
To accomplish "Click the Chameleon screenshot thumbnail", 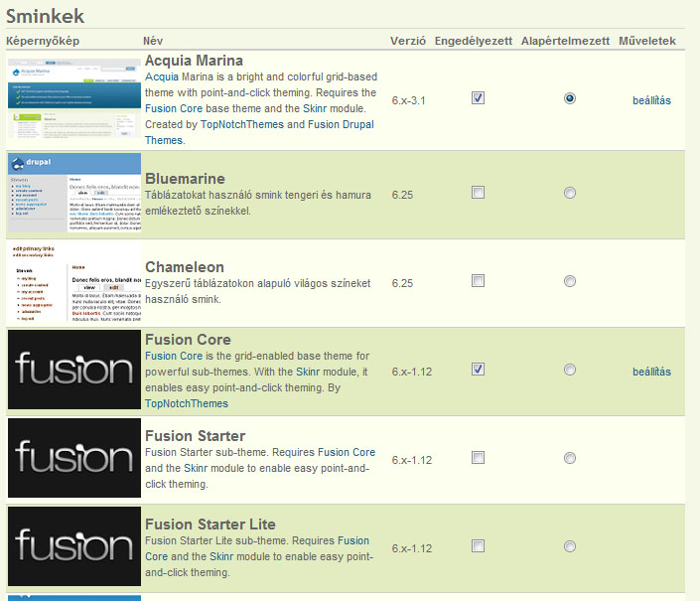I will (74, 281).
